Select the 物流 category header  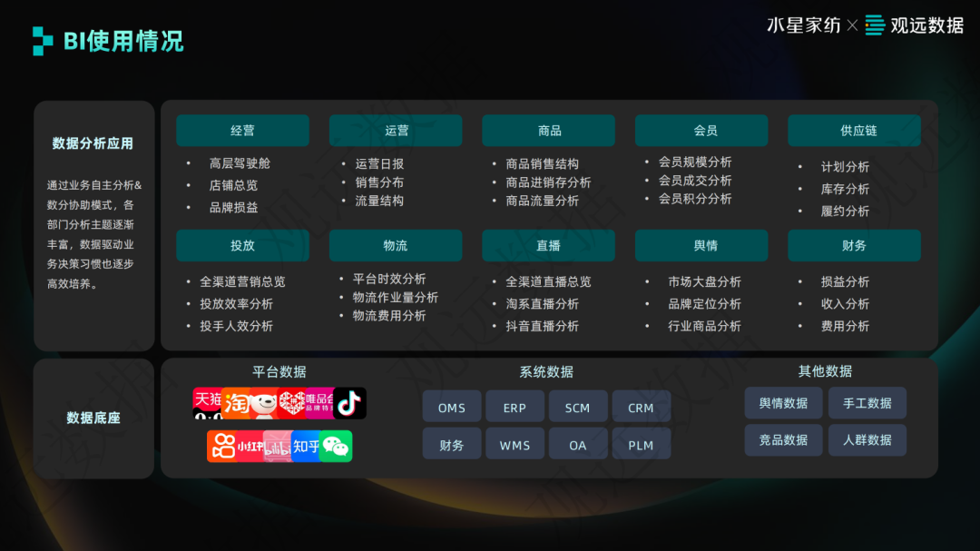396,245
